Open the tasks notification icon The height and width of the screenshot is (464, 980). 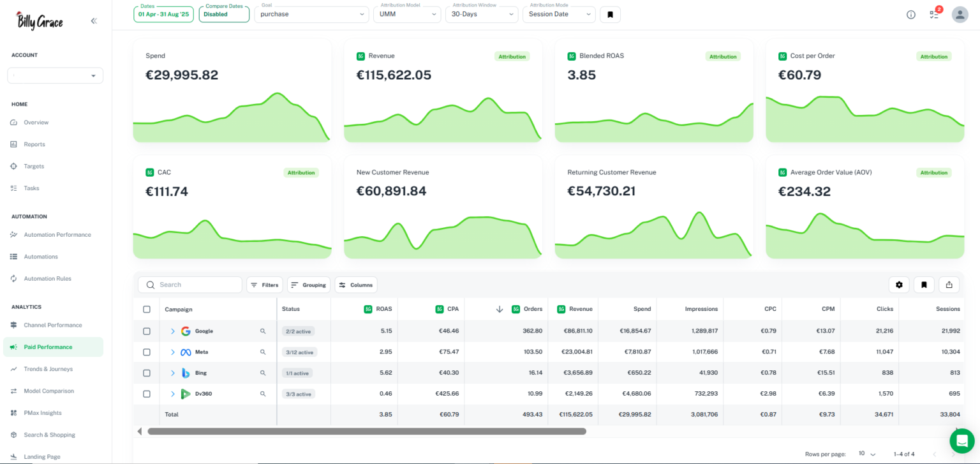pos(934,14)
